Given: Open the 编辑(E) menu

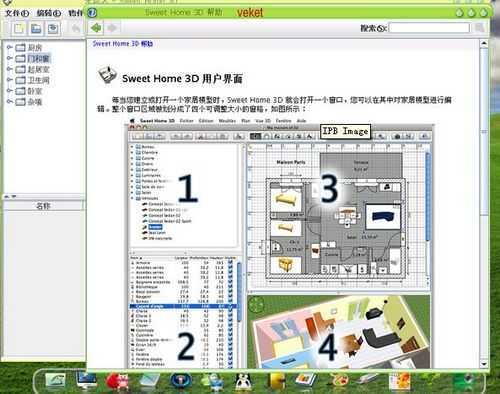Looking at the screenshot, I should pos(49,13).
